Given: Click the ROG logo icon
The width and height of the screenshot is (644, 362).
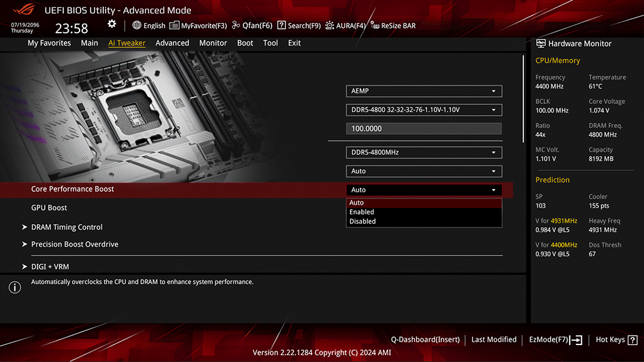Looking at the screenshot, I should (24, 9).
